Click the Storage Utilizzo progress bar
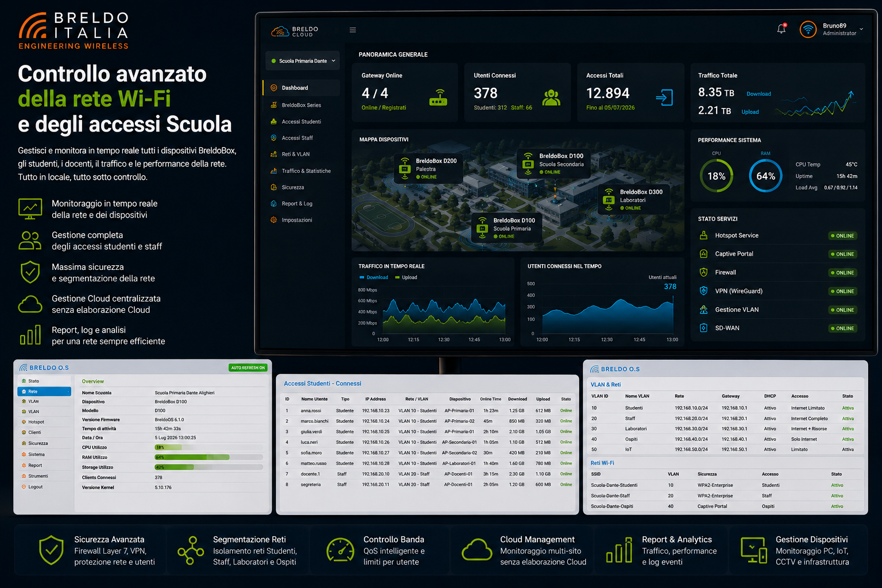 [x=208, y=467]
